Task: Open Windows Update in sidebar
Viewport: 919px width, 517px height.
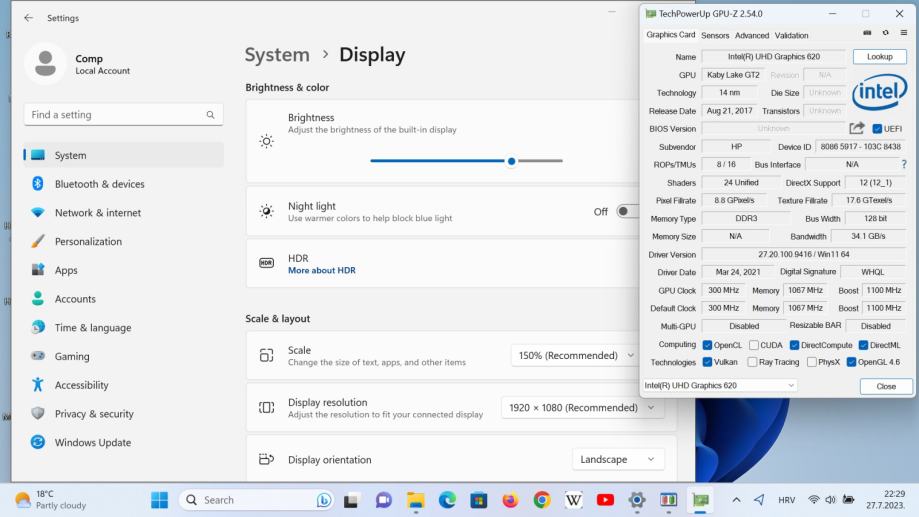Action: (92, 442)
